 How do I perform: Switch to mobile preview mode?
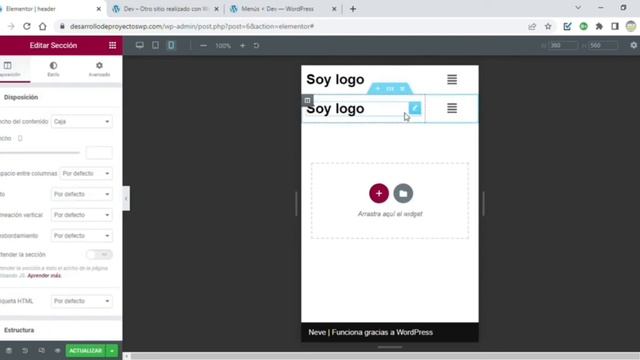pos(171,45)
